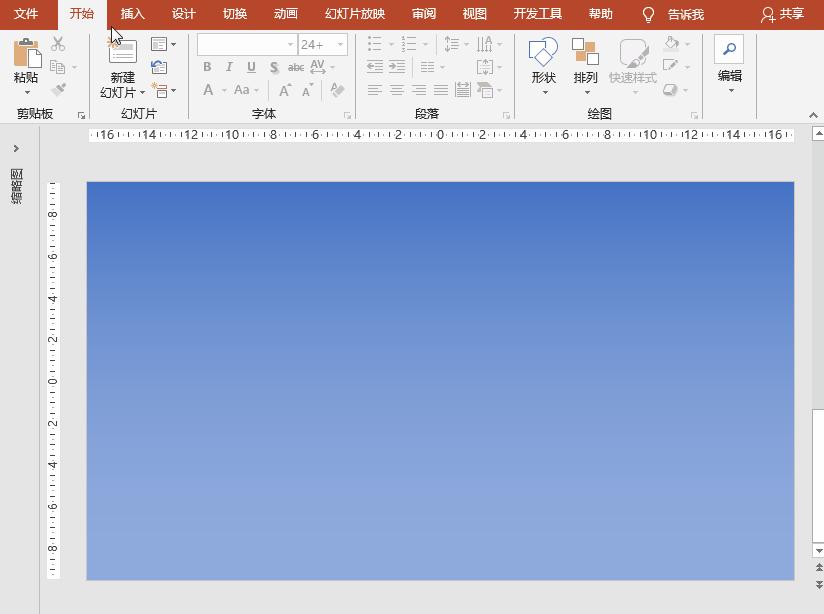The image size is (824, 614).
Task: Toggle italic formatting
Action: (229, 66)
